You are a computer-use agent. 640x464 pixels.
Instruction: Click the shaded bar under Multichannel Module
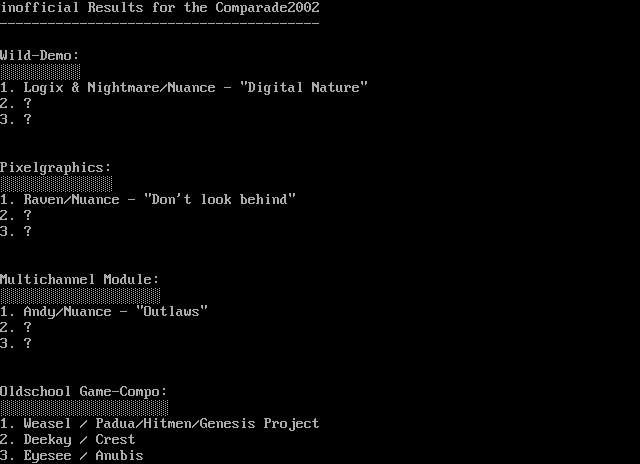click(80, 296)
